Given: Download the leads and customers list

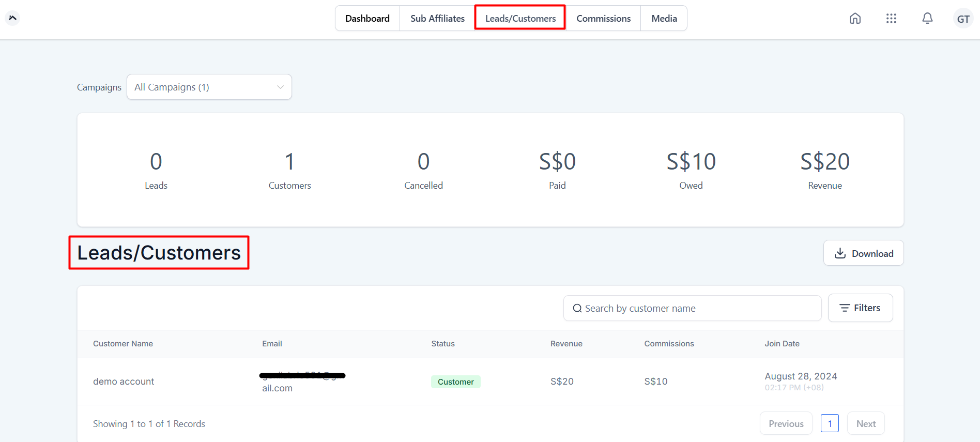Looking at the screenshot, I should pos(863,253).
